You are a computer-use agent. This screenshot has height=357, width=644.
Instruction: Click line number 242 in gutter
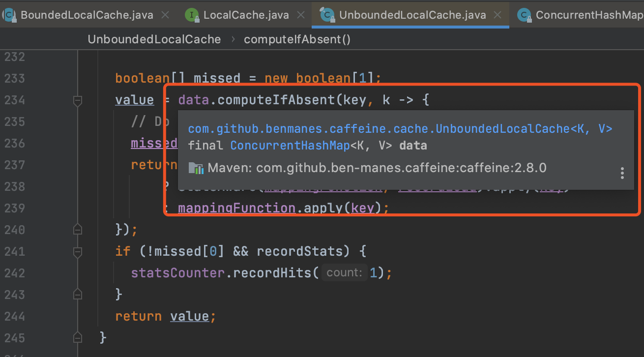(14, 273)
